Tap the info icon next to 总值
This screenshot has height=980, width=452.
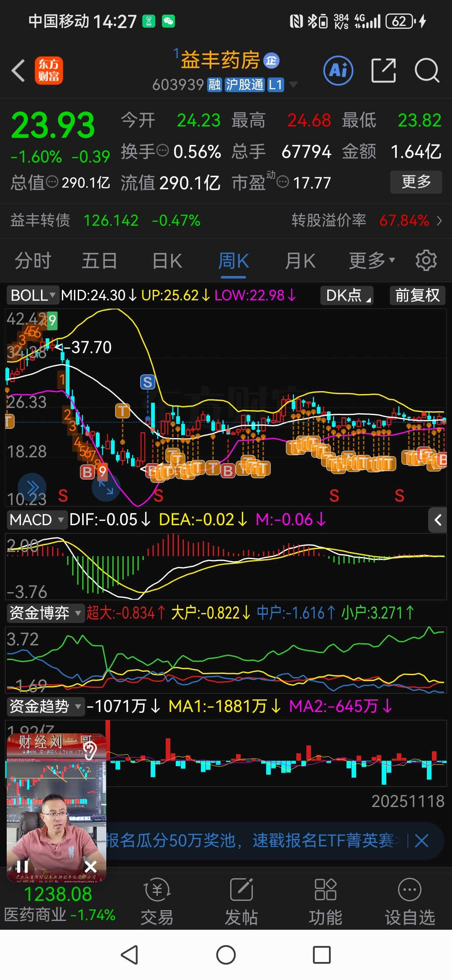(x=52, y=182)
